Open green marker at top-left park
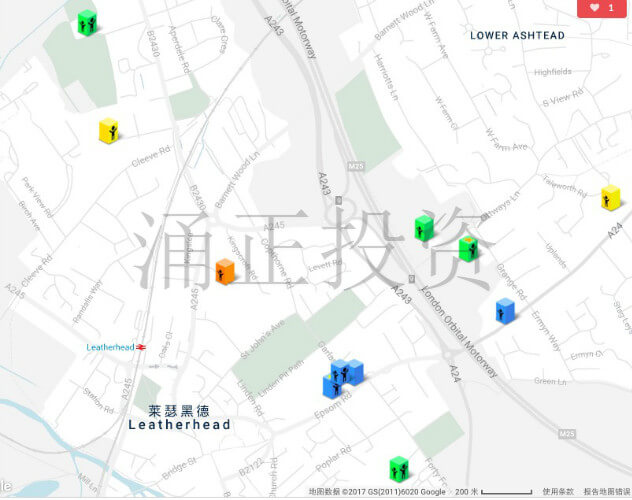Screen dimensions: 632x500 (87, 23)
